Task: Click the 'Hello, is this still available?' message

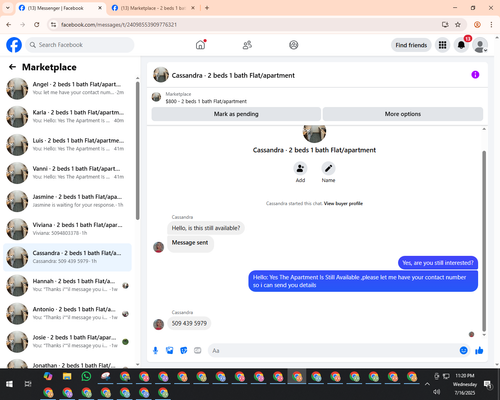Action: tap(206, 228)
